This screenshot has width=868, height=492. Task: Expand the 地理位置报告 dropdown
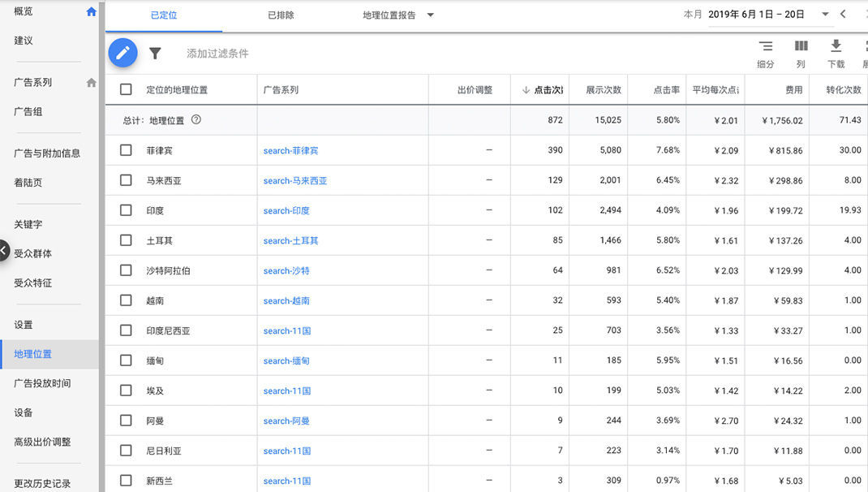(430, 15)
